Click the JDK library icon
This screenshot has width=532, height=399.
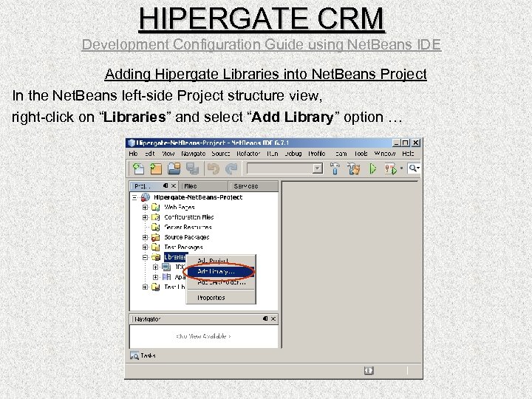[166, 267]
